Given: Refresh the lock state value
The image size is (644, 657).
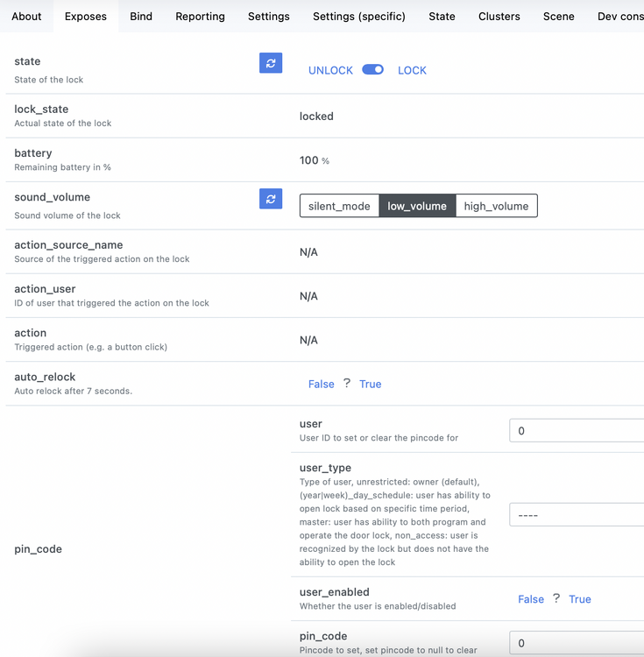Looking at the screenshot, I should tap(271, 63).
